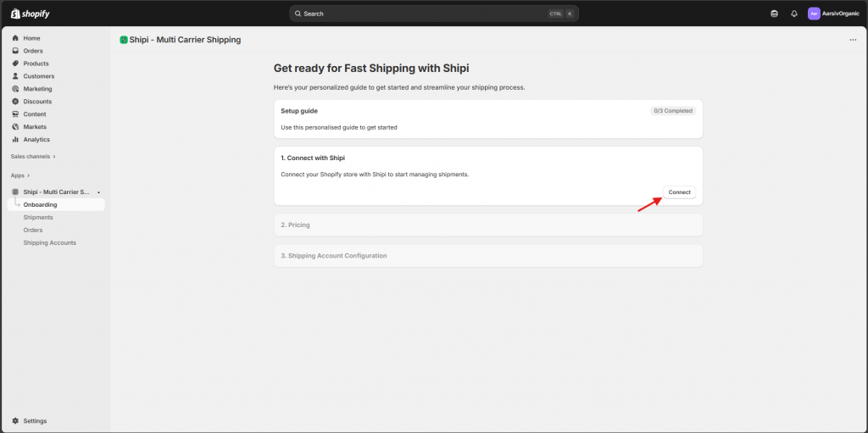Open the AarsivOrganic account avatar
The height and width of the screenshot is (433, 868).
[x=814, y=14]
